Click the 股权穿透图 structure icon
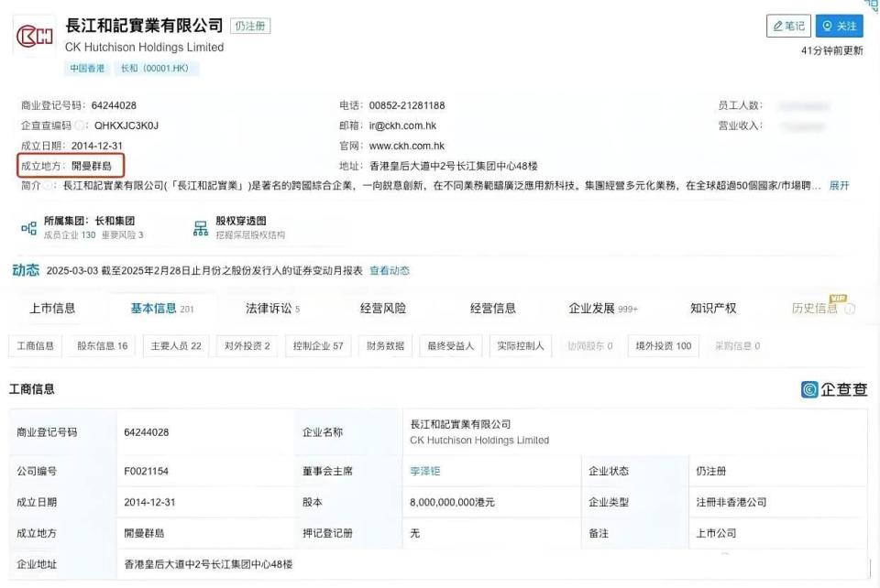Image resolution: width=880 pixels, height=588 pixels. pos(201,227)
